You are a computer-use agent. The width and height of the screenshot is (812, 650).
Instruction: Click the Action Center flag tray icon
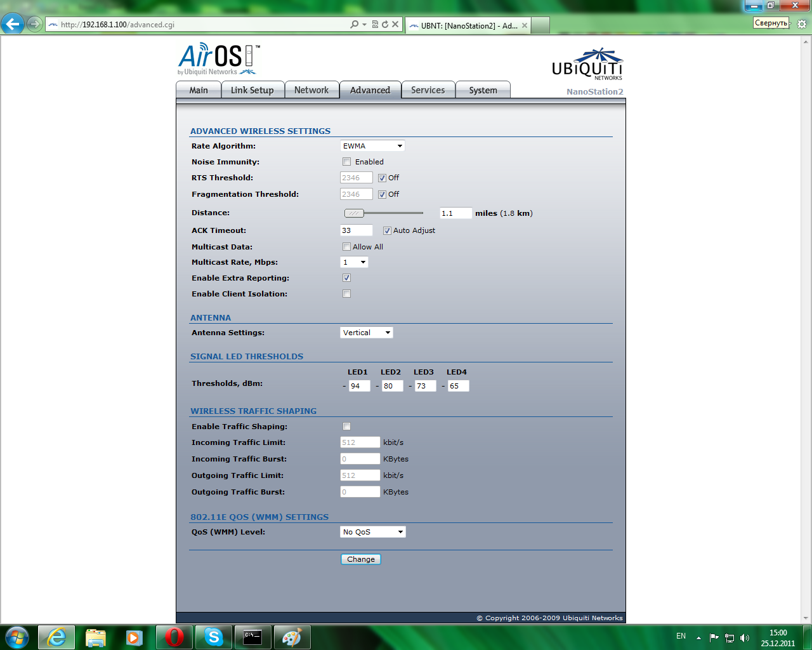point(714,637)
